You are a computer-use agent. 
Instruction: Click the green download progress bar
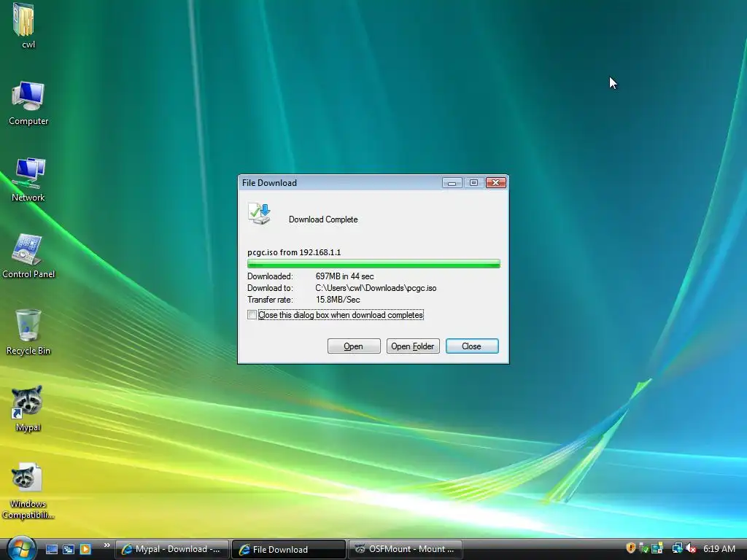point(373,264)
